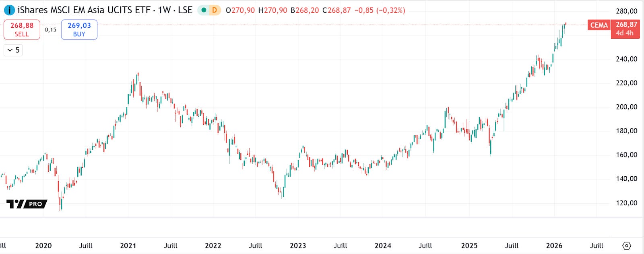Open chart settings gear icon at bottom right
Image resolution: width=644 pixels, height=254 pixels.
[627, 246]
